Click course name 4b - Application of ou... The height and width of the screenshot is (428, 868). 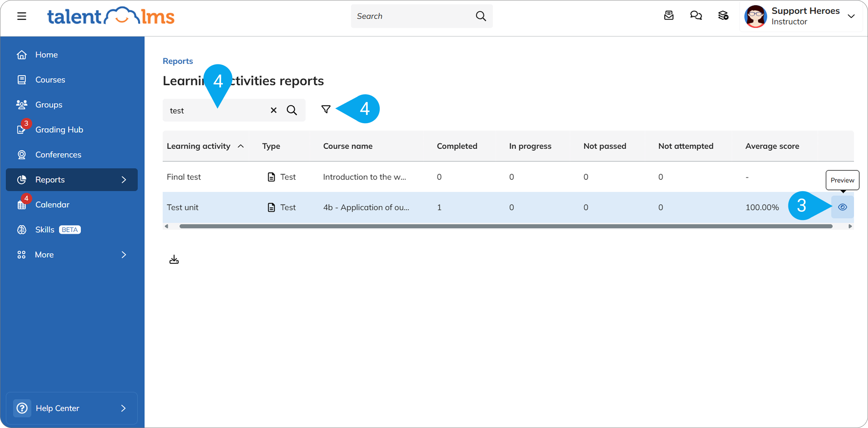pyautogui.click(x=366, y=207)
